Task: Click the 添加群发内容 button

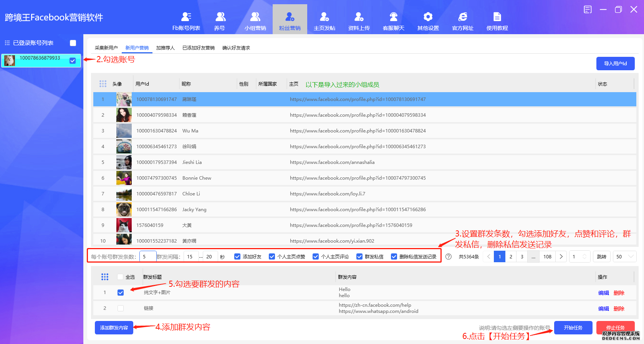Action: point(114,327)
